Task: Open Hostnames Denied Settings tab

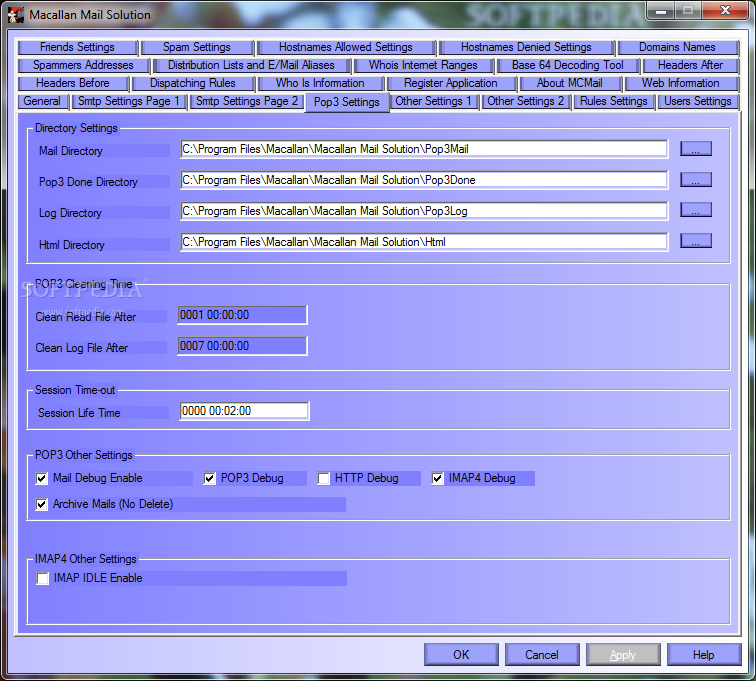Action: point(526,47)
